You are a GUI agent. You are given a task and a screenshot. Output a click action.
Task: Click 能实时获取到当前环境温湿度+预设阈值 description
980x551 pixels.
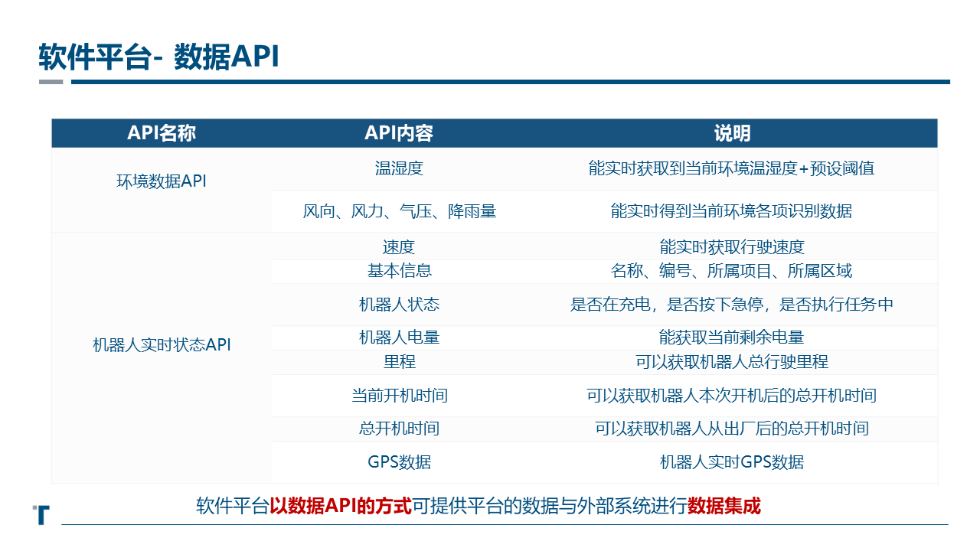pyautogui.click(x=732, y=168)
